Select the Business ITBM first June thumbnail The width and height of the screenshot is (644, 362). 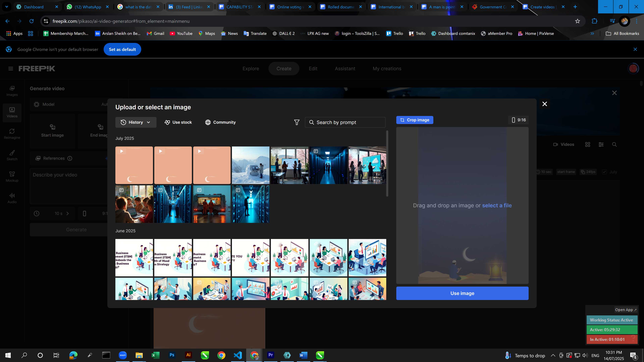coord(134,258)
